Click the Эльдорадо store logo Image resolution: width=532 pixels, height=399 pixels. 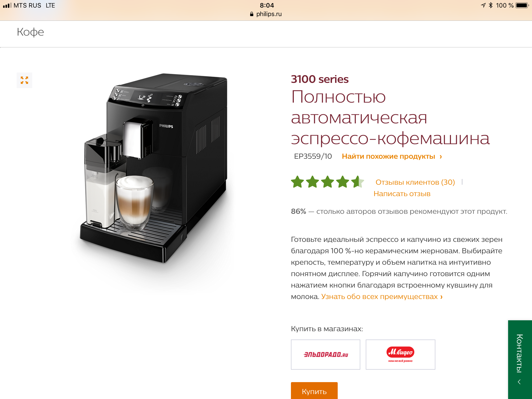click(325, 354)
